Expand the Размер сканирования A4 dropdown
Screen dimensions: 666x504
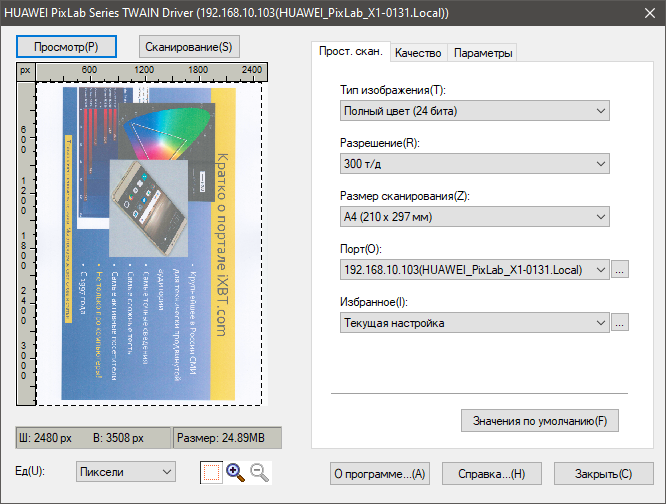(x=474, y=217)
